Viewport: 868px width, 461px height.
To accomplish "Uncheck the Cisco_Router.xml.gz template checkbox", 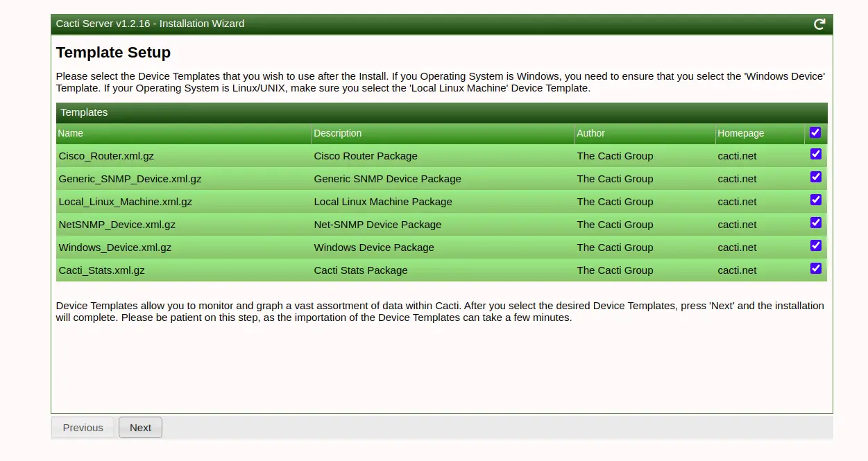I will 816,154.
